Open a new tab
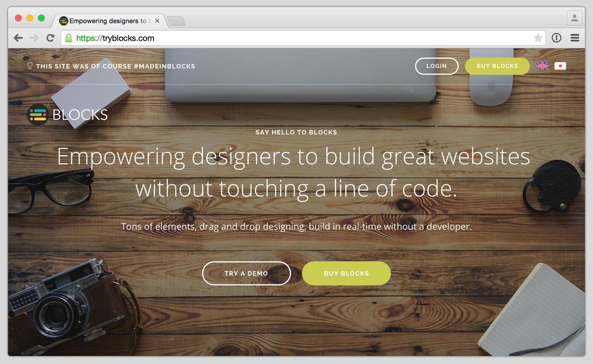Screen dimensions: 593x364 tap(176, 21)
